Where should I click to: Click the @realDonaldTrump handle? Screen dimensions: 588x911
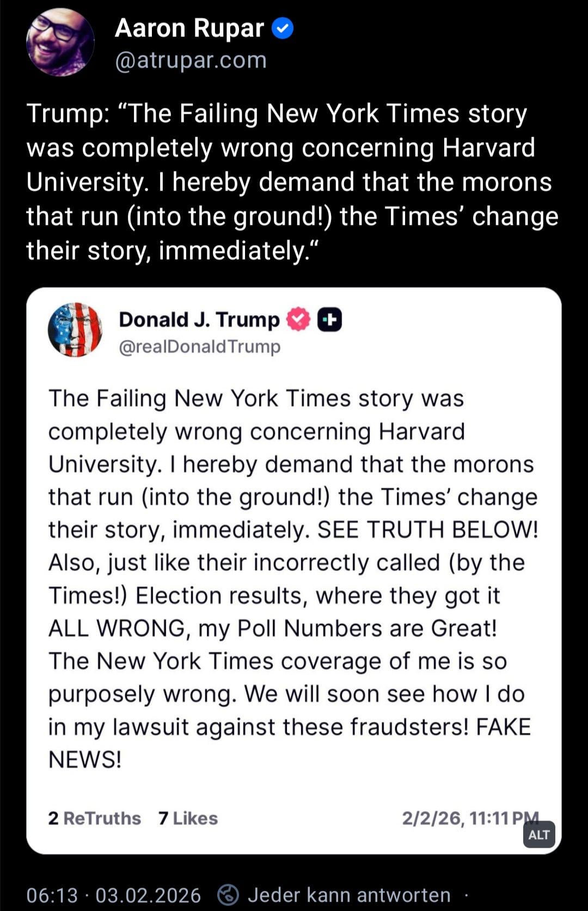tap(200, 346)
